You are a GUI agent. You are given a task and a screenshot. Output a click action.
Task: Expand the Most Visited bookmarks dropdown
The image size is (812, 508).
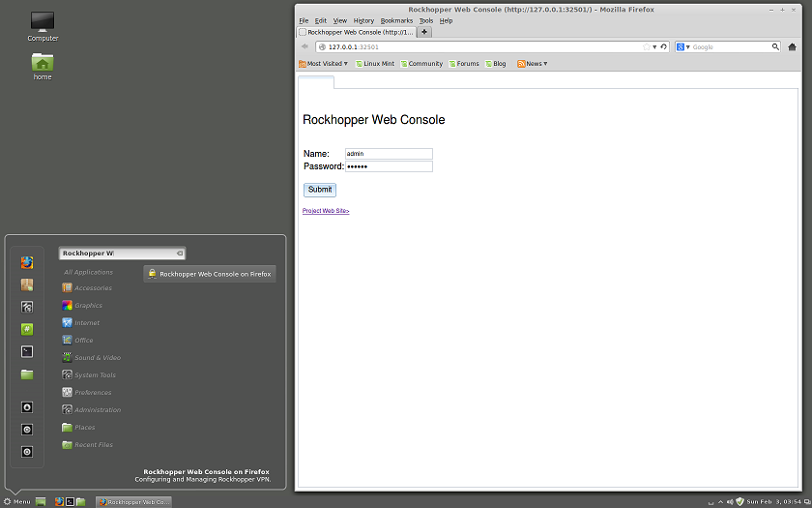323,64
